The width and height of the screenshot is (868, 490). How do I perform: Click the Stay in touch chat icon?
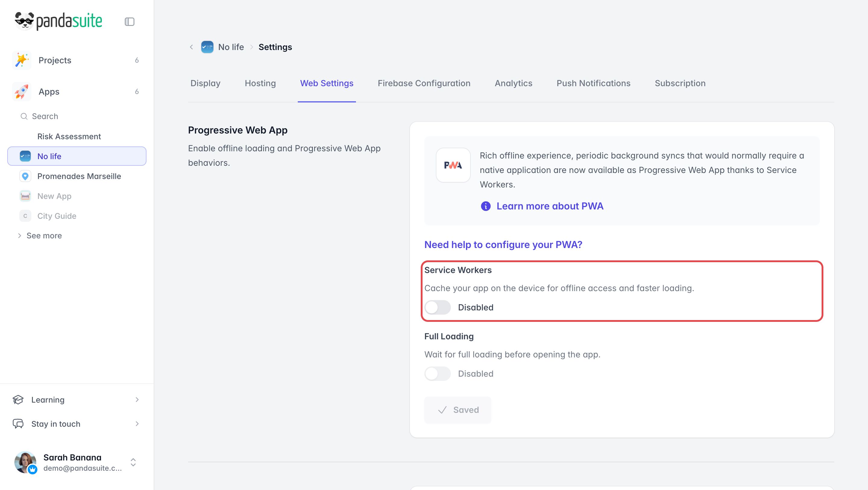pyautogui.click(x=18, y=424)
